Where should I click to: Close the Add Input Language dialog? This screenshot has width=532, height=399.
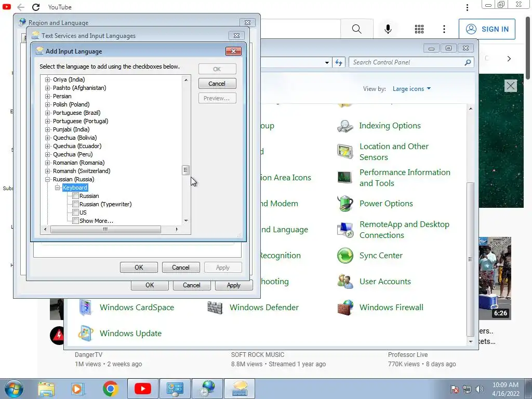(x=233, y=51)
